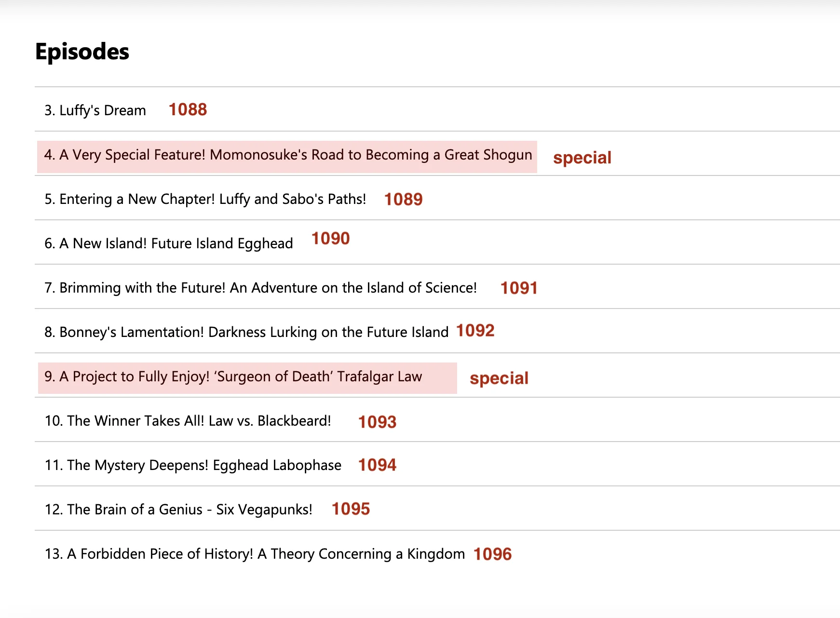The height and width of the screenshot is (618, 840).
Task: Open episode 13, A Forbidden Piece of History
Action: [x=254, y=554]
